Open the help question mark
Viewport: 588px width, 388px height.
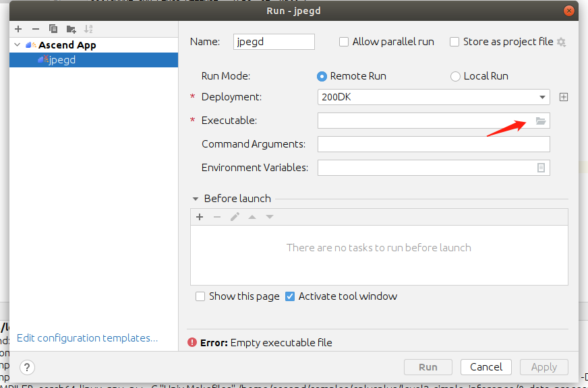coord(27,367)
